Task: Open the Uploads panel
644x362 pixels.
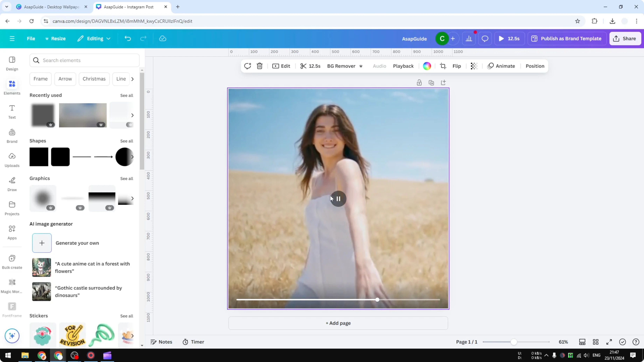Action: click(x=12, y=160)
